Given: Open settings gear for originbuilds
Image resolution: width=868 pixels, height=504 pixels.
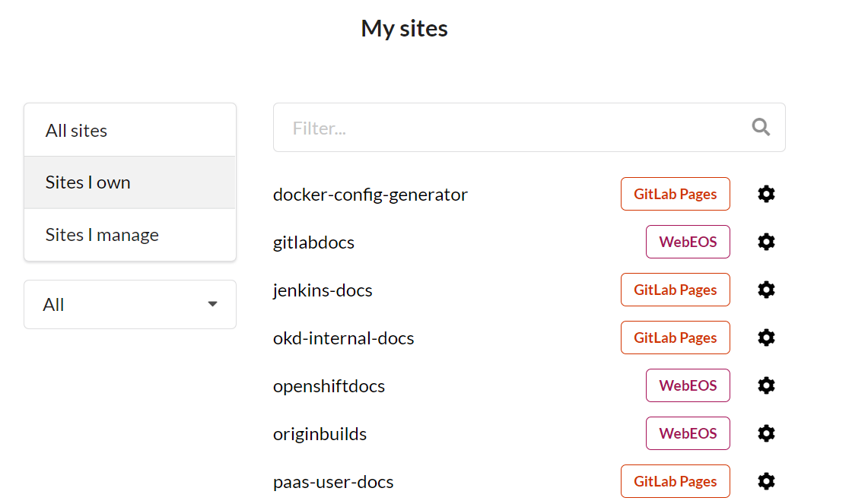Looking at the screenshot, I should [766, 433].
